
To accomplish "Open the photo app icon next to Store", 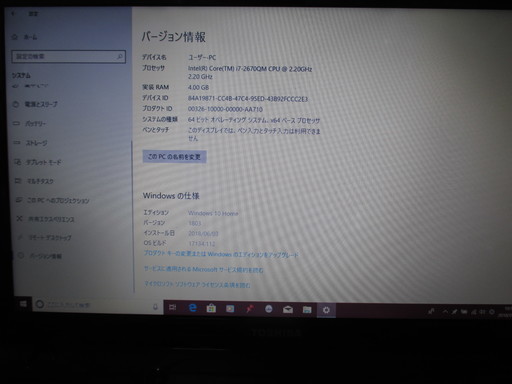I will (x=230, y=309).
